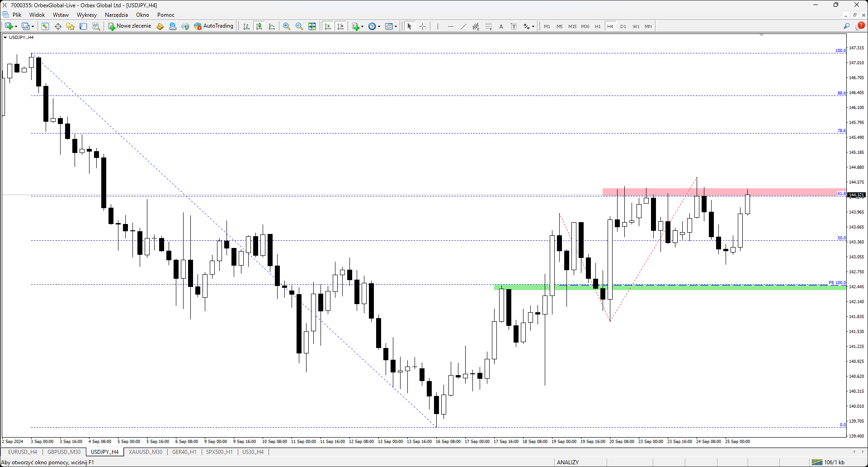The height and width of the screenshot is (467, 868).
Task: Open the Narzędzia menu
Action: (116, 15)
